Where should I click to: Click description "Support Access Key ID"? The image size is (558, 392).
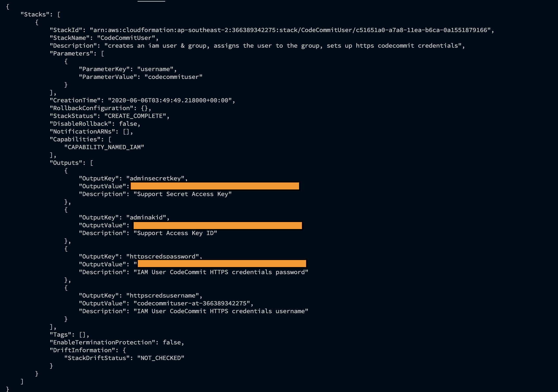(x=175, y=233)
